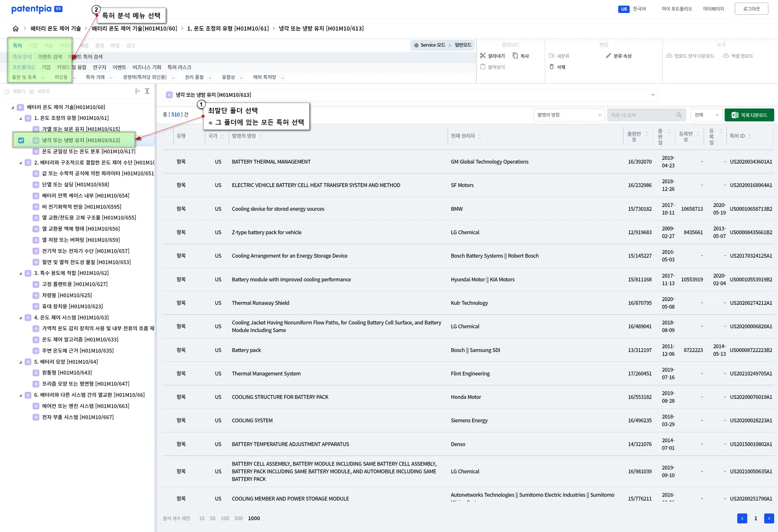Collapse the 3. 특수 용도에 적합 tree node
This screenshot has width=778, height=532.
pyautogui.click(x=21, y=273)
